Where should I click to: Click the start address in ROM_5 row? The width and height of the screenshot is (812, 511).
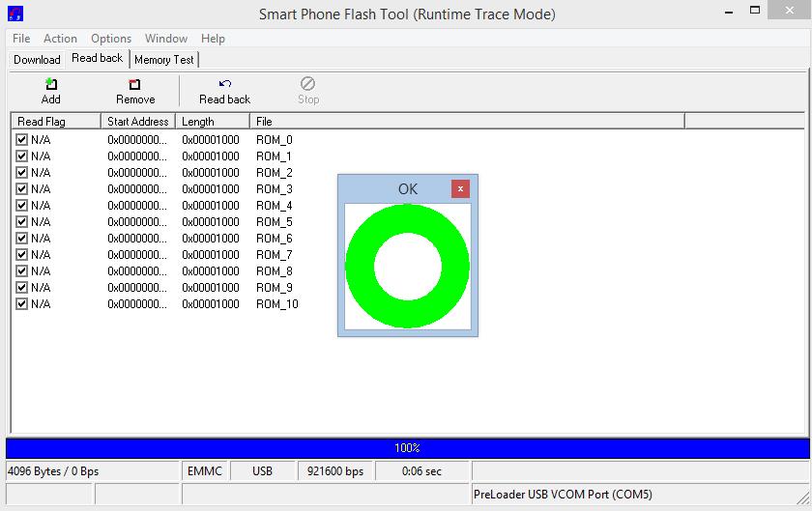coord(137,221)
